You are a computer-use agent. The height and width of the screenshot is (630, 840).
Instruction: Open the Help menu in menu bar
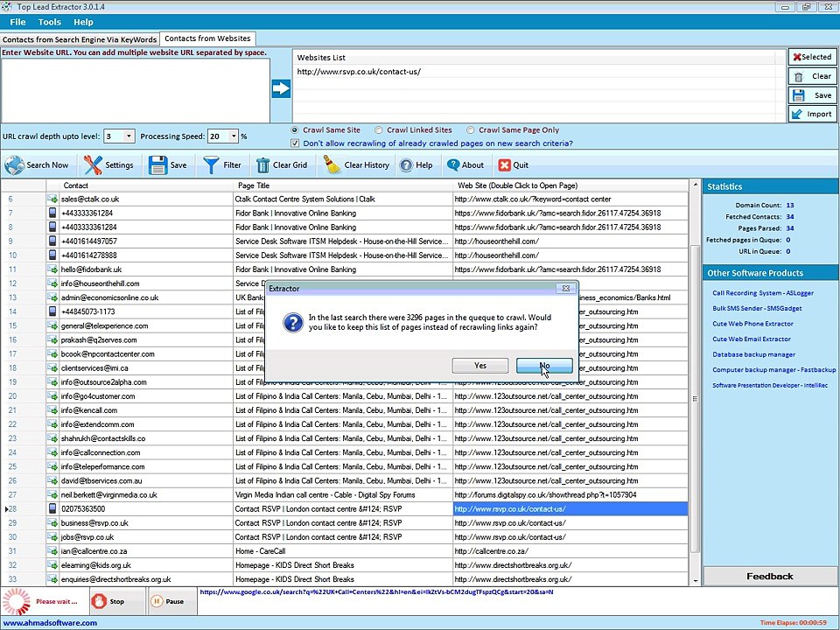[x=83, y=22]
